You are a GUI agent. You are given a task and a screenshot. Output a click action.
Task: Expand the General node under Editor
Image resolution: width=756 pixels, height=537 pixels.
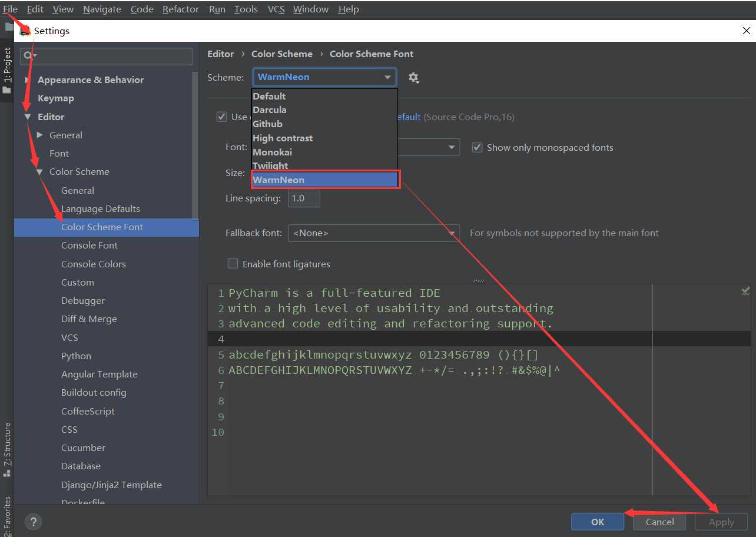coord(39,135)
